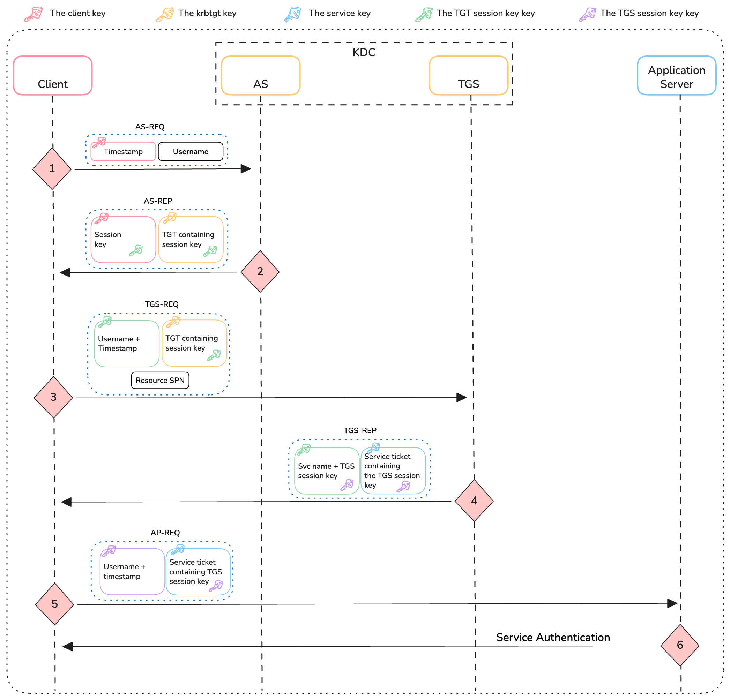This screenshot has height=700, width=730.
Task: Click purple key inside Svc name + TGS box
Action: 347,485
